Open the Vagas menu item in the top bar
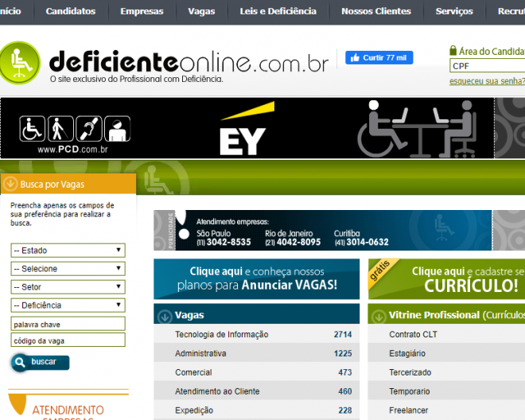 (201, 11)
